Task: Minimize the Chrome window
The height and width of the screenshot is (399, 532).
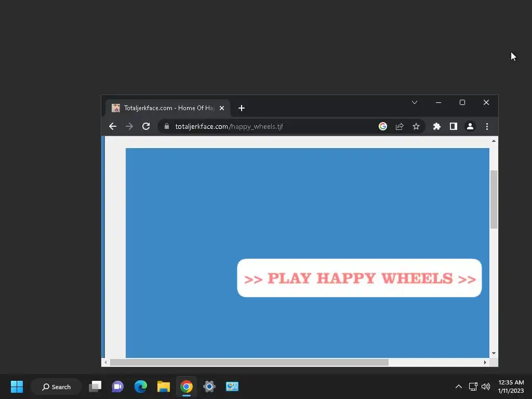Action: pos(438,102)
